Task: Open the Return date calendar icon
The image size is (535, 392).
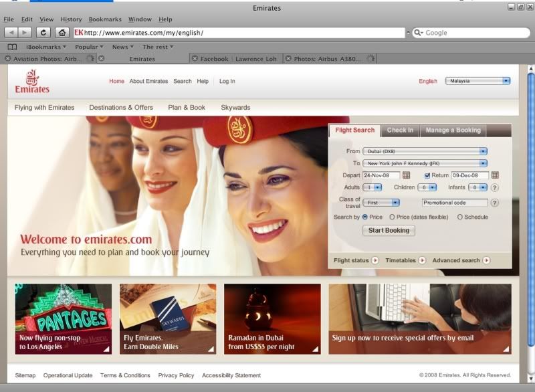Action: 495,175
